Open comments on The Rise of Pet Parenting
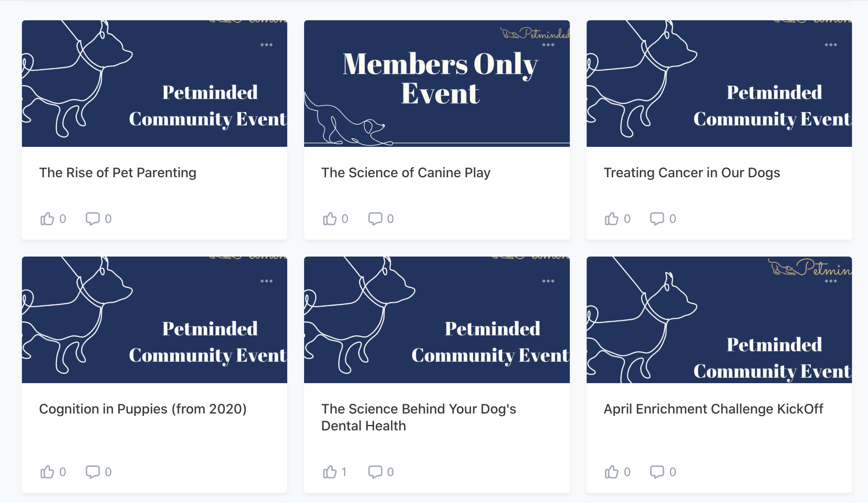Image resolution: width=868 pixels, height=503 pixels. [93, 219]
